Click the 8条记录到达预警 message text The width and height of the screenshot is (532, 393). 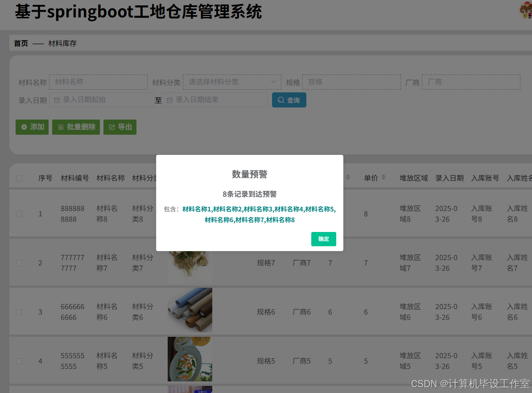tap(250, 194)
